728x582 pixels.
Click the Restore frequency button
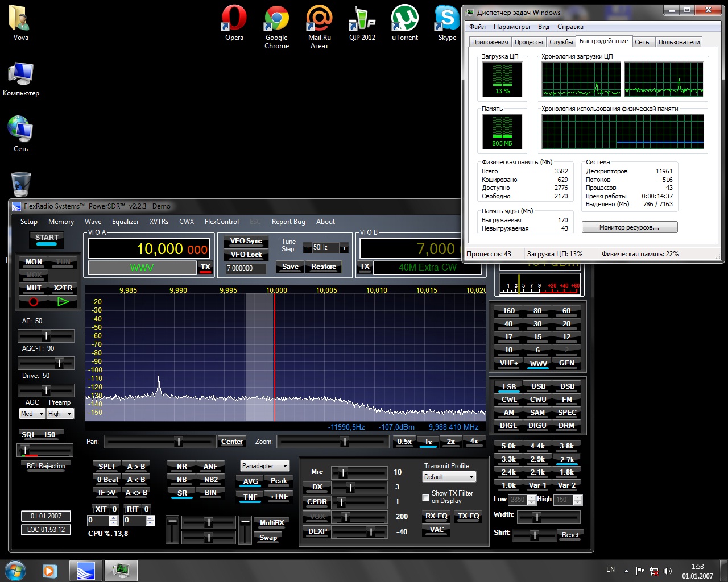click(324, 267)
